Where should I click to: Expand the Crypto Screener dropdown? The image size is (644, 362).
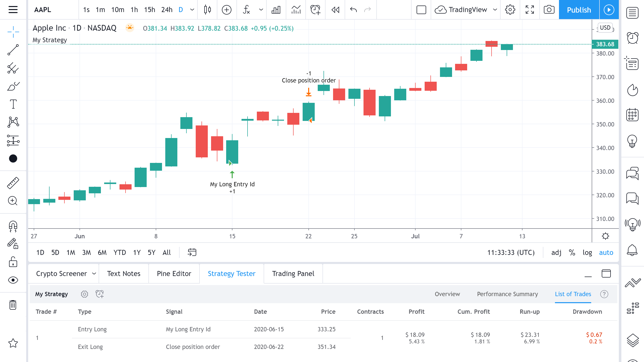(x=94, y=274)
